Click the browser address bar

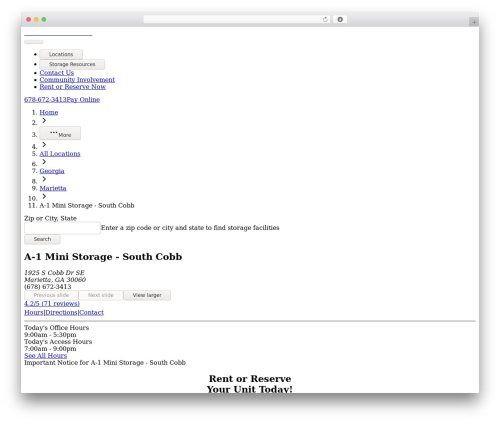click(237, 20)
